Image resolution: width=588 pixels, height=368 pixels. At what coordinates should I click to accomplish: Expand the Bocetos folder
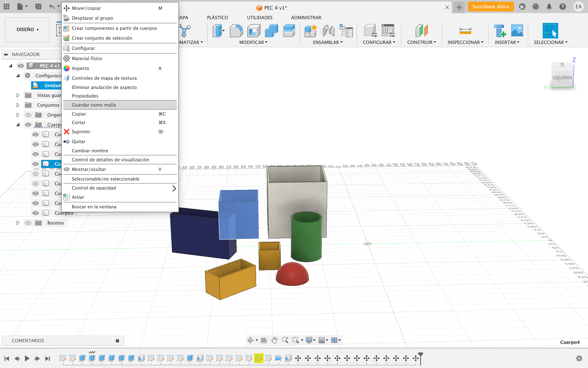(x=18, y=223)
